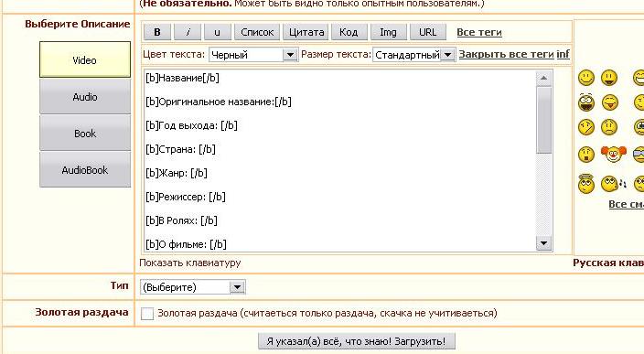This screenshot has width=644, height=354.
Task: Click the description textarea scroll-up arrow
Action: coord(543,78)
